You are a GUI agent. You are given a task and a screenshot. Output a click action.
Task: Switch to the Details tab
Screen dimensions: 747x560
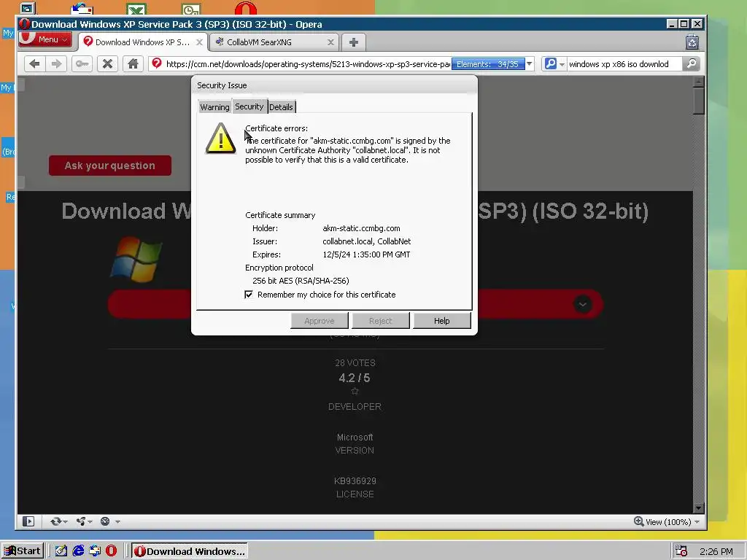point(281,107)
